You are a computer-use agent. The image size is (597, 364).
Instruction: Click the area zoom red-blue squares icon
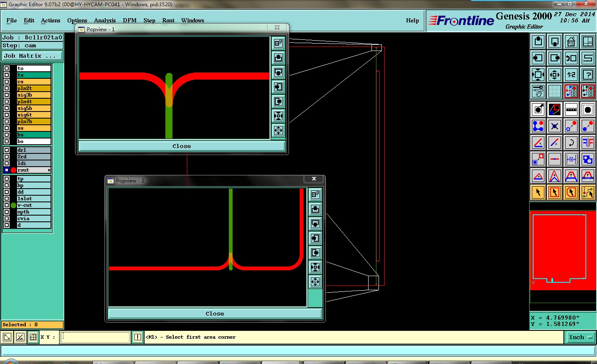555,109
